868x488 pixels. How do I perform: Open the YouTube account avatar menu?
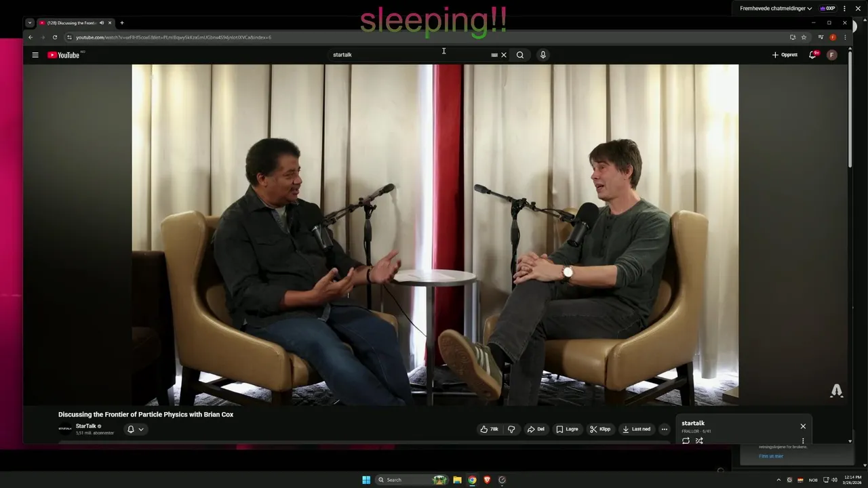coord(832,55)
